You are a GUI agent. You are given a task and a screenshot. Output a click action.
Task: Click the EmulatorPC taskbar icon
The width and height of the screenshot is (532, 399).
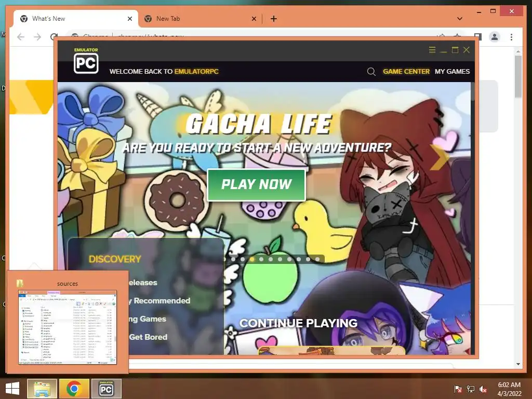point(106,389)
